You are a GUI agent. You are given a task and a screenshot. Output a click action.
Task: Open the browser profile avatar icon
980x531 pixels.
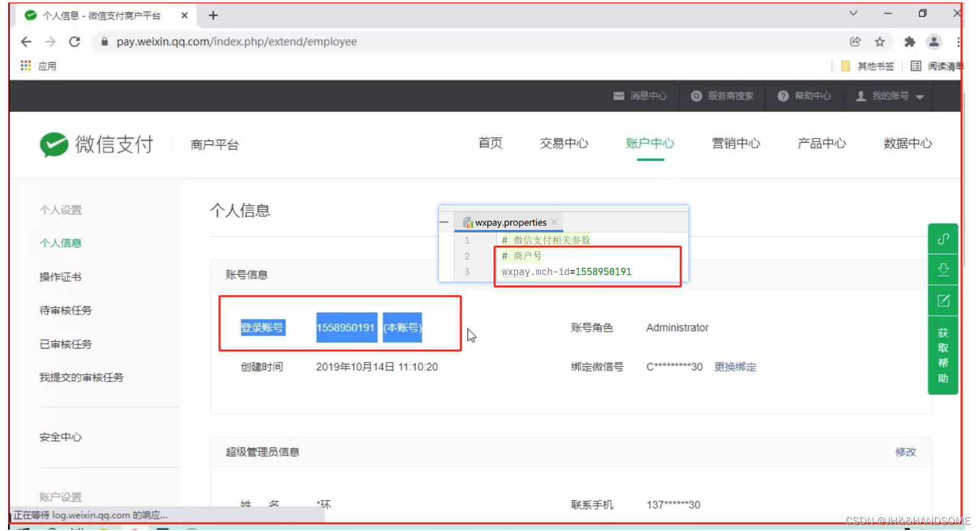coord(934,41)
